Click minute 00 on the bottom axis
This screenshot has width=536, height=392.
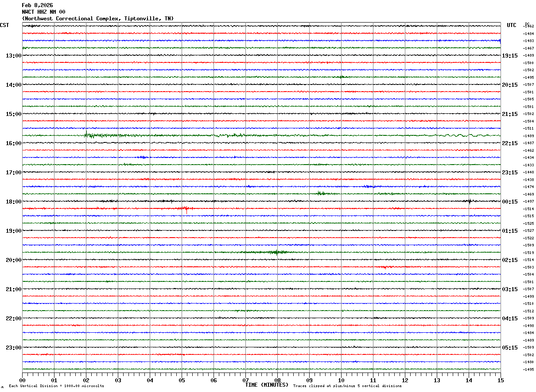(22, 380)
